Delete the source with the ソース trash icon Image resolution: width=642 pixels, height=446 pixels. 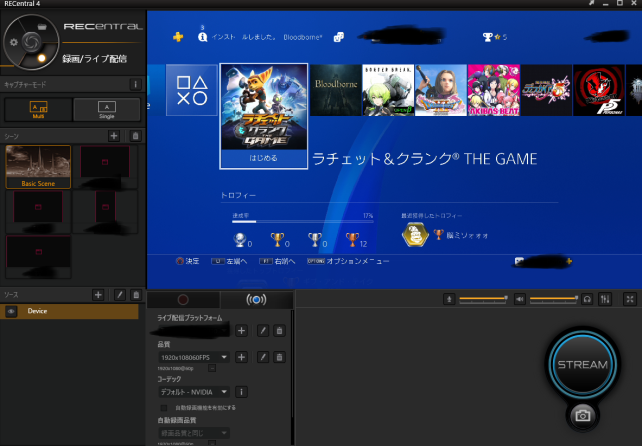click(x=136, y=294)
